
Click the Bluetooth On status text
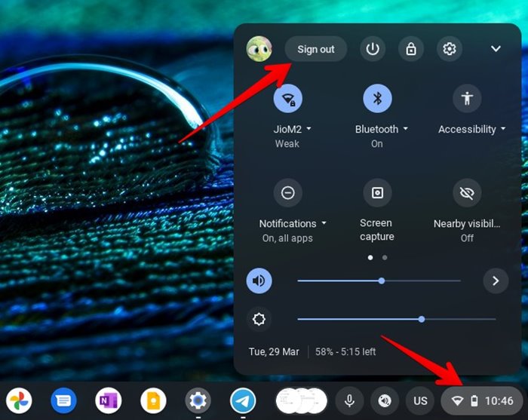pos(377,144)
